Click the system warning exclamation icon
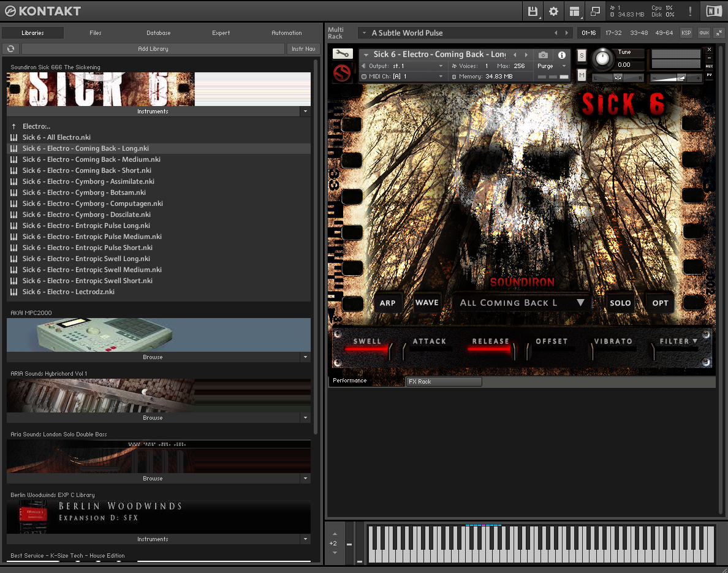 690,11
